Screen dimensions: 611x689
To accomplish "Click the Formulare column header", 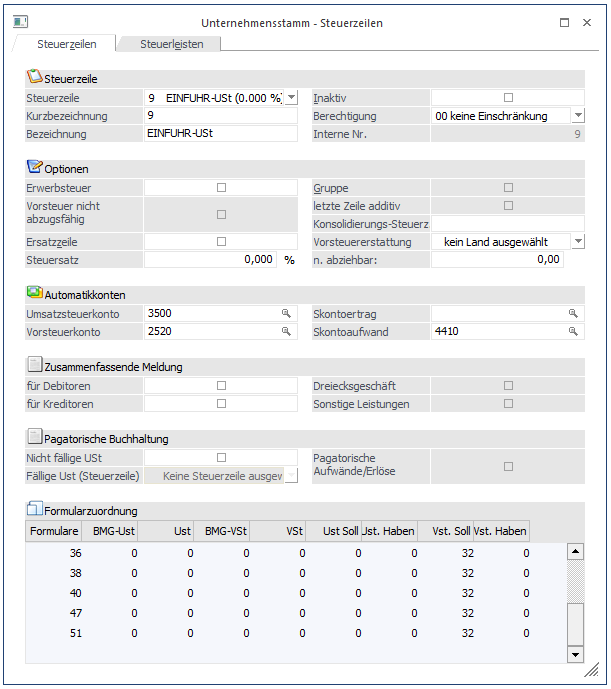I will click(x=53, y=531).
